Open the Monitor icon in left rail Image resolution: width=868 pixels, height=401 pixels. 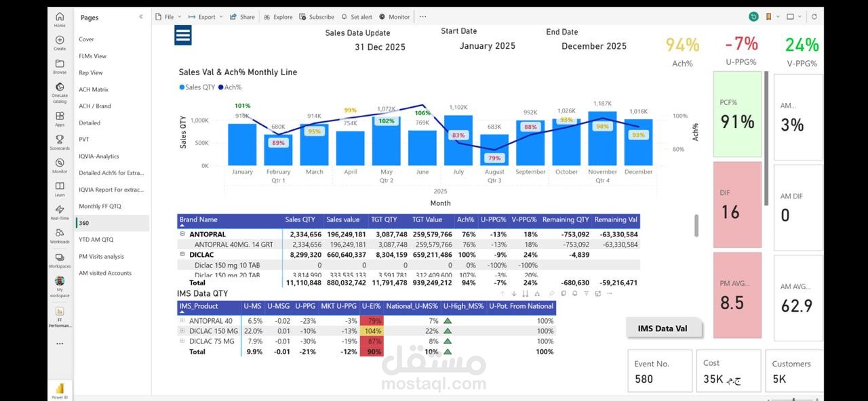tap(60, 163)
